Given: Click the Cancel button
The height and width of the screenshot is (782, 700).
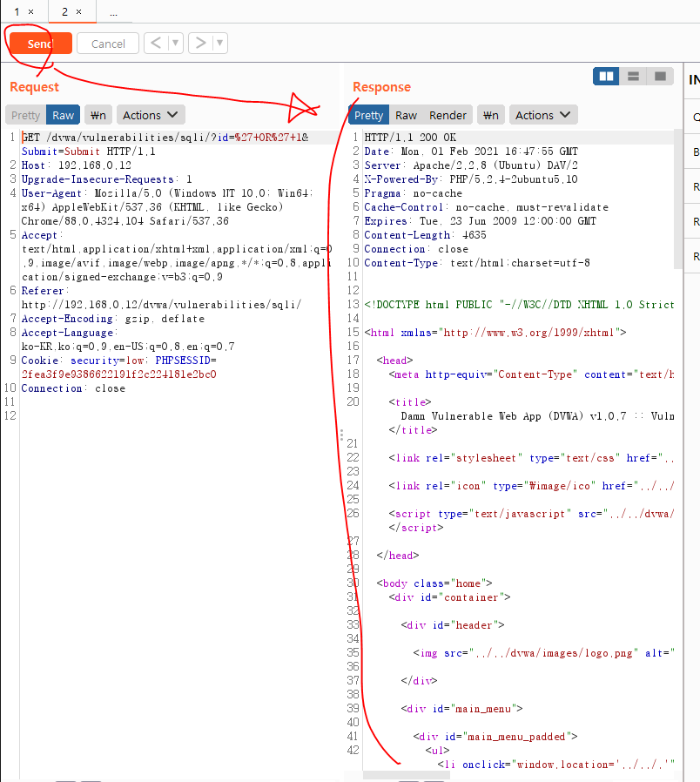Looking at the screenshot, I should point(108,44).
